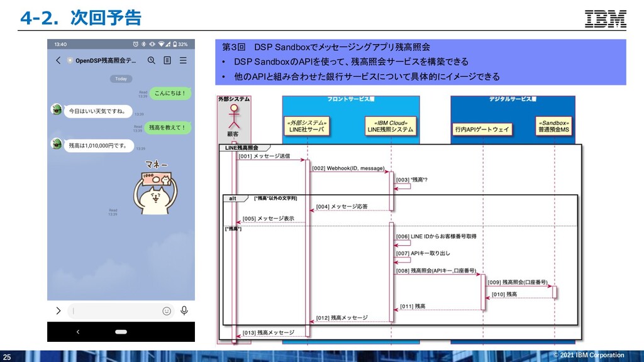Click the [005] メッセージ表示 label

coord(268,218)
